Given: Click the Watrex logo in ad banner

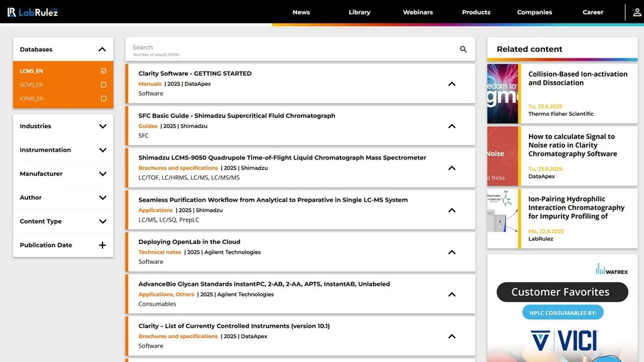Looking at the screenshot, I should [609, 269].
